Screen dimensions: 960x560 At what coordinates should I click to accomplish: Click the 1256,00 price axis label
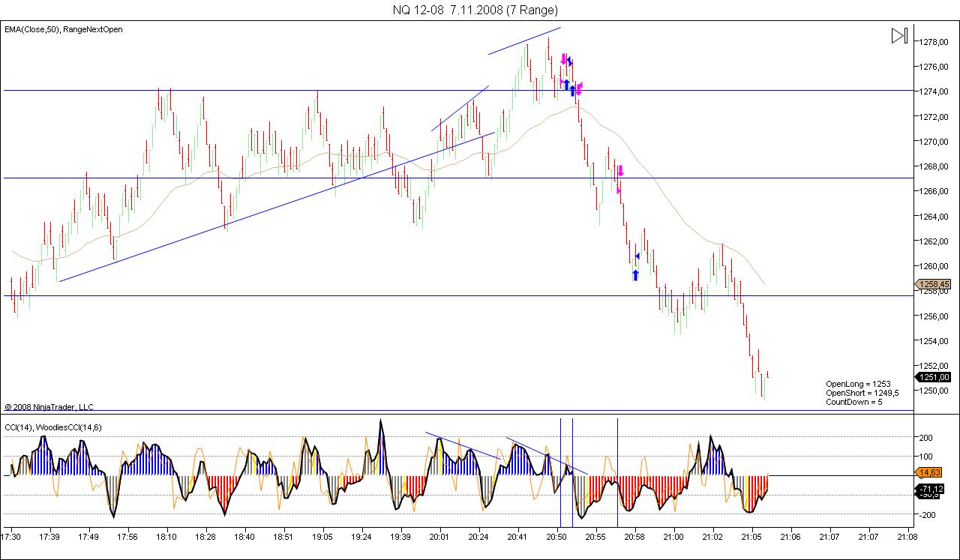[933, 316]
